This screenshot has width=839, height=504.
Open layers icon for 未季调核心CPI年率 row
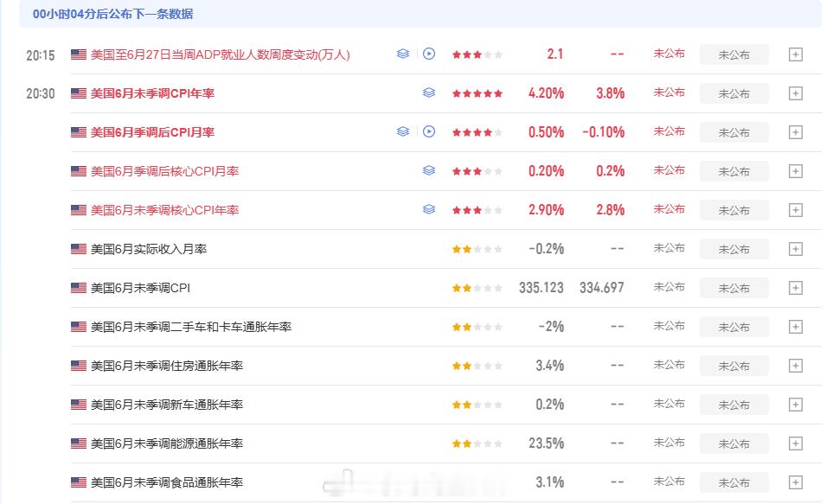[429, 210]
